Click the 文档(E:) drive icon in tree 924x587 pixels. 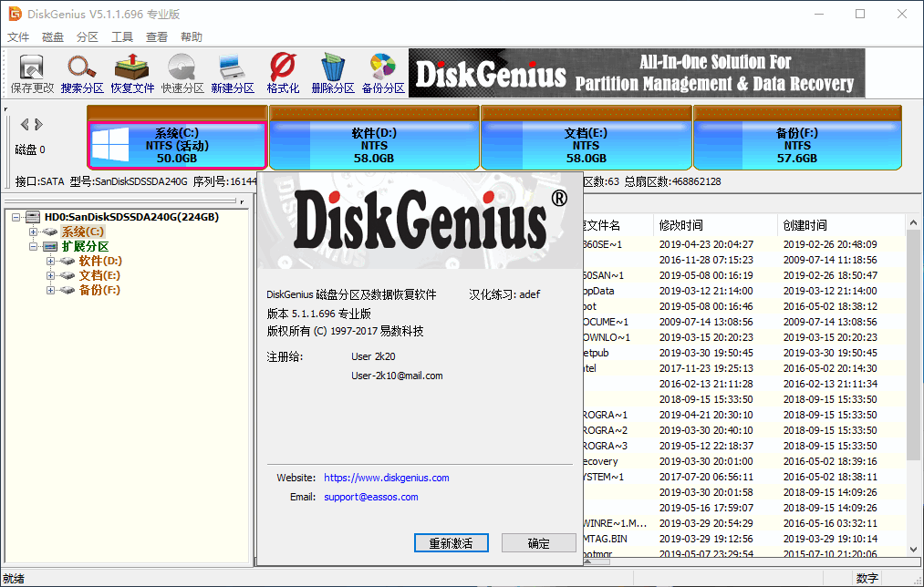(x=67, y=275)
